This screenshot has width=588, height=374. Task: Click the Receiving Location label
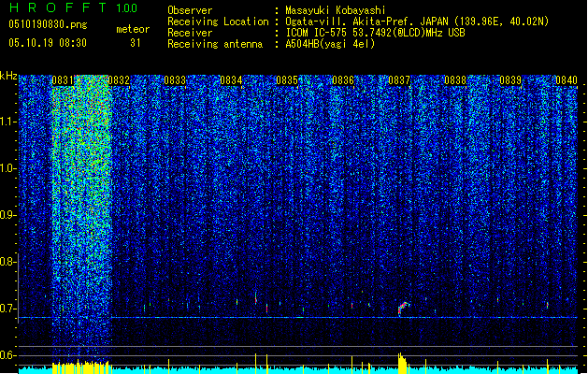click(x=218, y=22)
